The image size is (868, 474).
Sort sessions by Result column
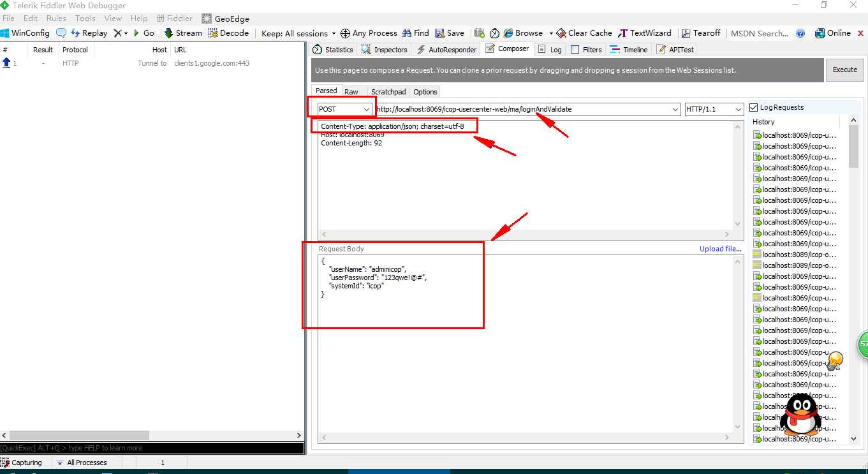tap(43, 50)
